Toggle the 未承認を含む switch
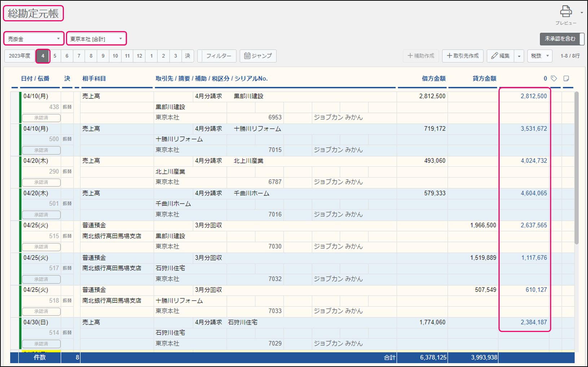588x367 pixels. tap(562, 39)
